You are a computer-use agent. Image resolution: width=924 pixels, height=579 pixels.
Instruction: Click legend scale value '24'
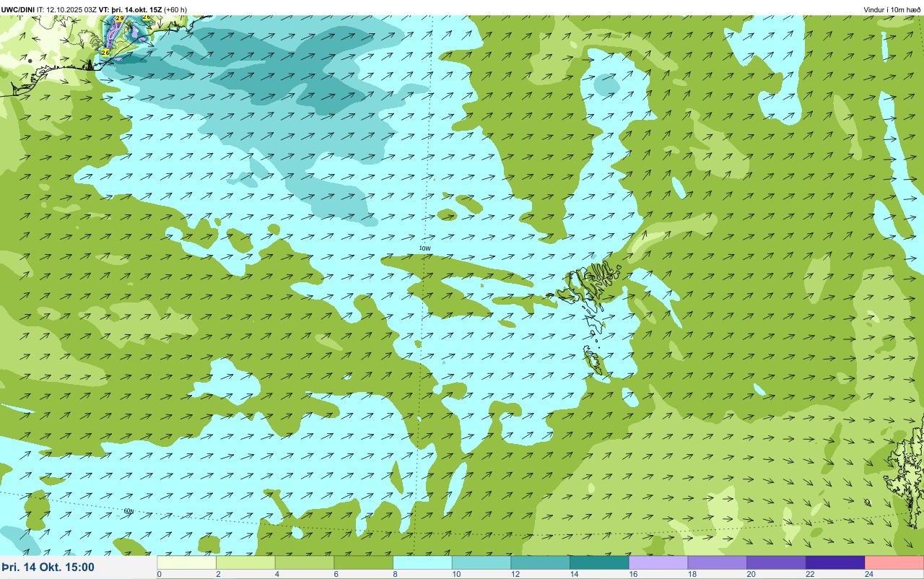(x=869, y=574)
